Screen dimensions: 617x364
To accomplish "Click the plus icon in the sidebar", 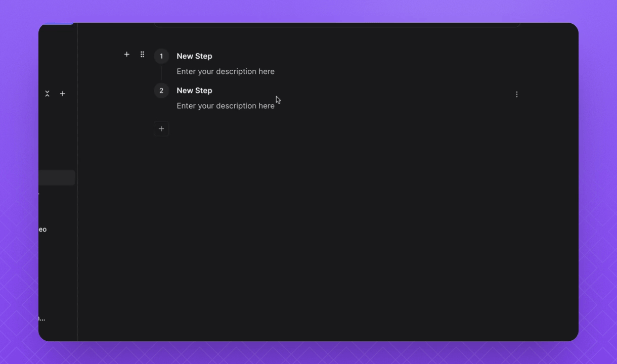I will (63, 94).
